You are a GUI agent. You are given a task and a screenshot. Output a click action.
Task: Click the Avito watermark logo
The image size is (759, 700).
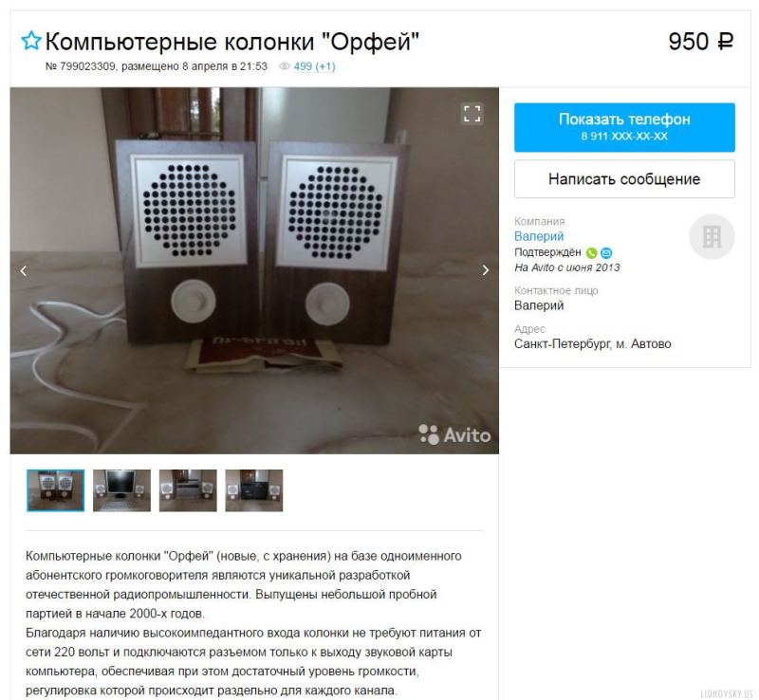tap(454, 434)
